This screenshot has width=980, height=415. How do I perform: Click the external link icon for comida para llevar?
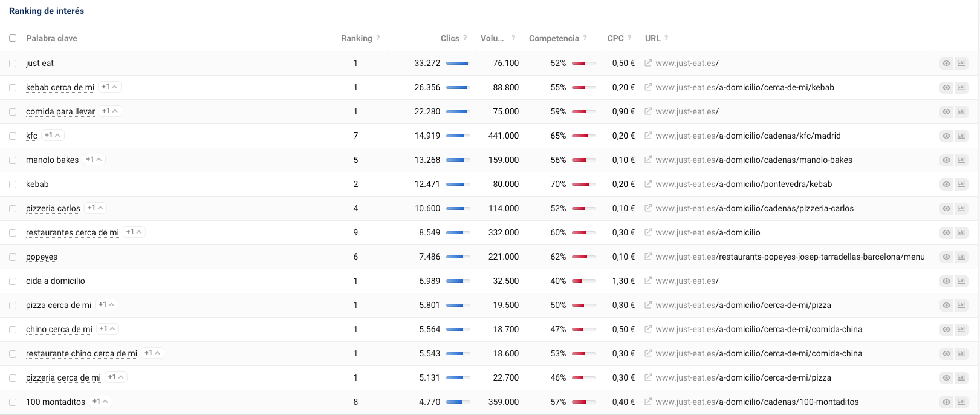647,111
